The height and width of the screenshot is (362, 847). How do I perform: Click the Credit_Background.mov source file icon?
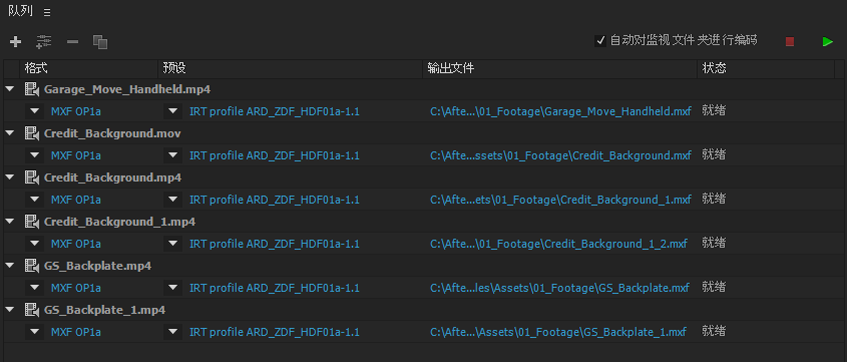point(31,133)
